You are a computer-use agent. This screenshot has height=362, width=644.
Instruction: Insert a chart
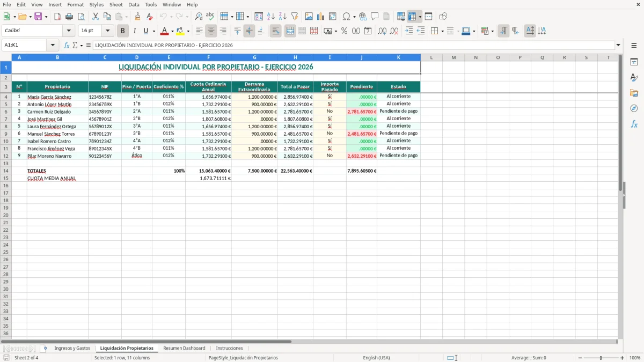click(321, 17)
